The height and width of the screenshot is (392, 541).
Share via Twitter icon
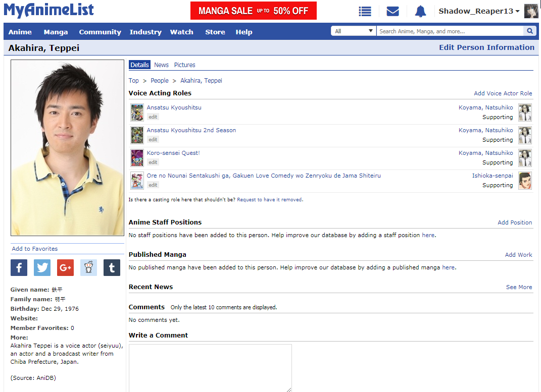pos(42,267)
